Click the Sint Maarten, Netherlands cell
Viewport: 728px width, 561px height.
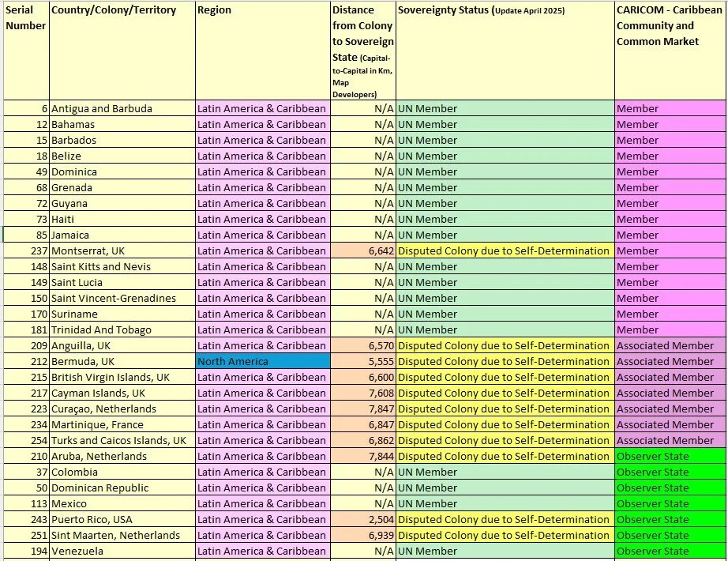[x=122, y=535]
